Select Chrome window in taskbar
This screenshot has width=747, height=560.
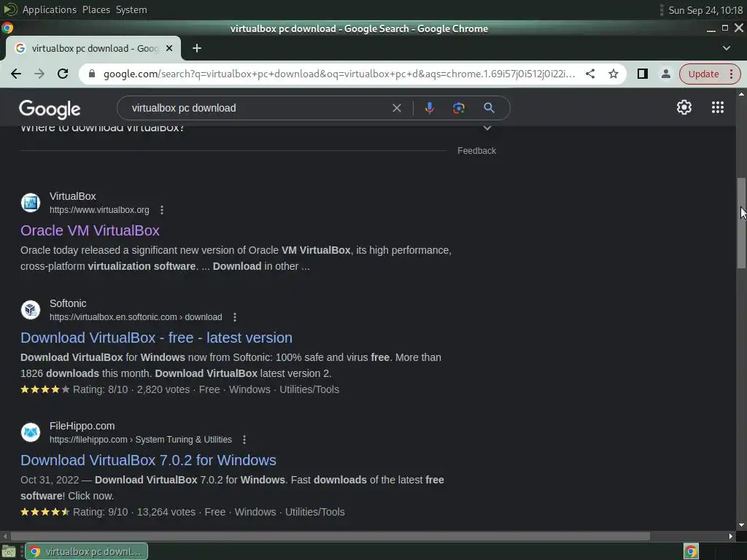tap(86, 551)
